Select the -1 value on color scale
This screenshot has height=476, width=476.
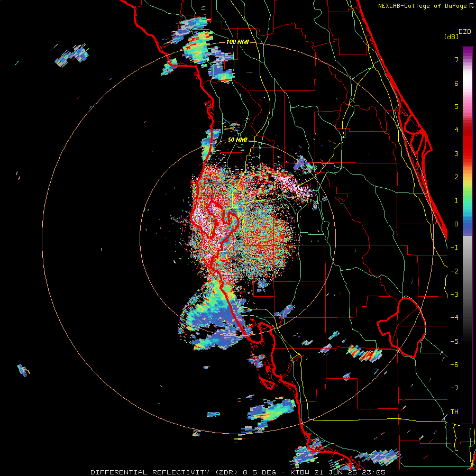[454, 248]
